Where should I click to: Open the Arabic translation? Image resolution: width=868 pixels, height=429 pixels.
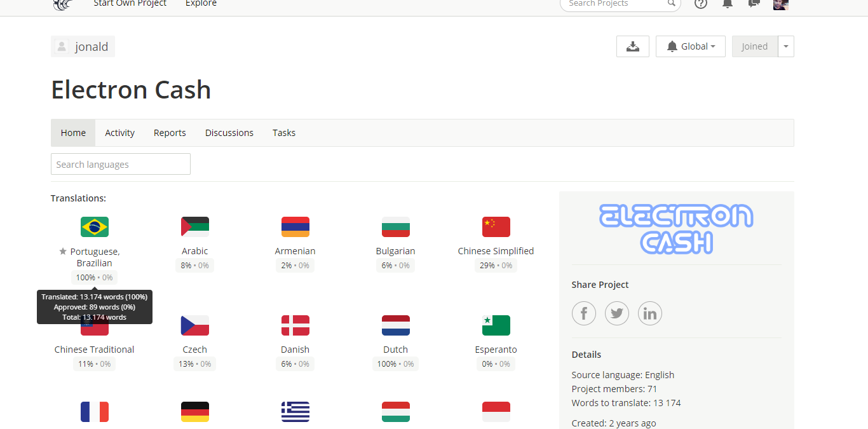(195, 251)
